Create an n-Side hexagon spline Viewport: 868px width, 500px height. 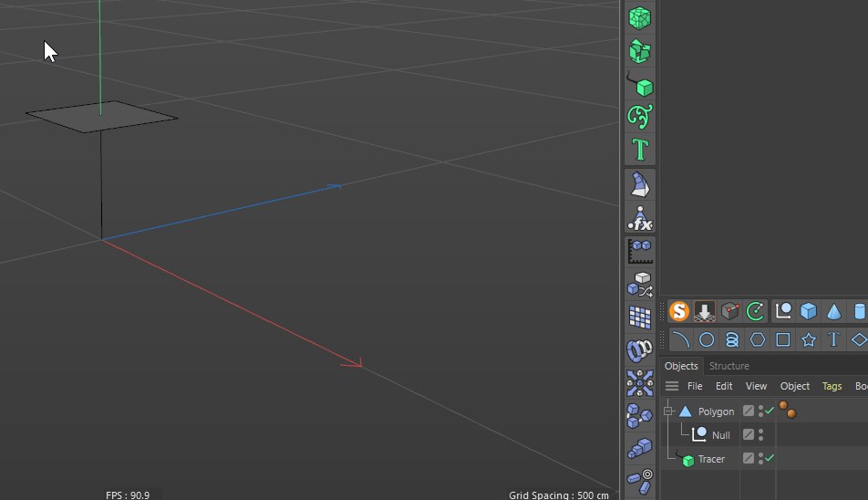(758, 339)
